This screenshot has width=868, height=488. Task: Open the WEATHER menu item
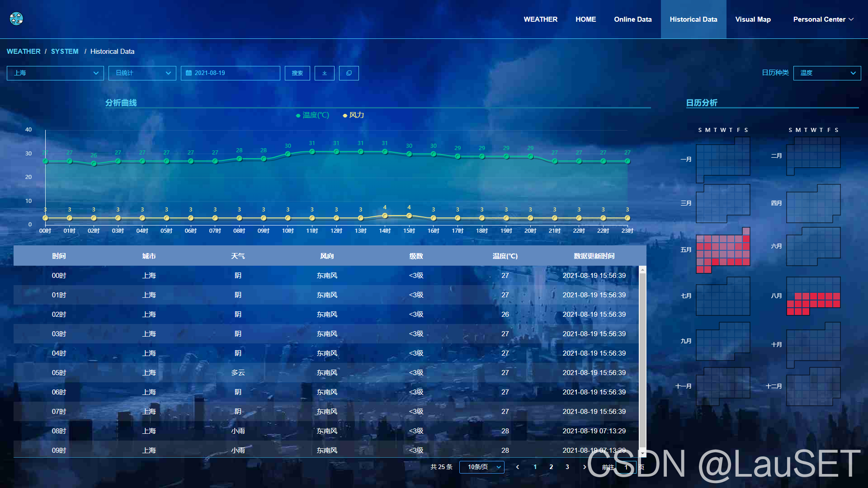[x=540, y=19]
